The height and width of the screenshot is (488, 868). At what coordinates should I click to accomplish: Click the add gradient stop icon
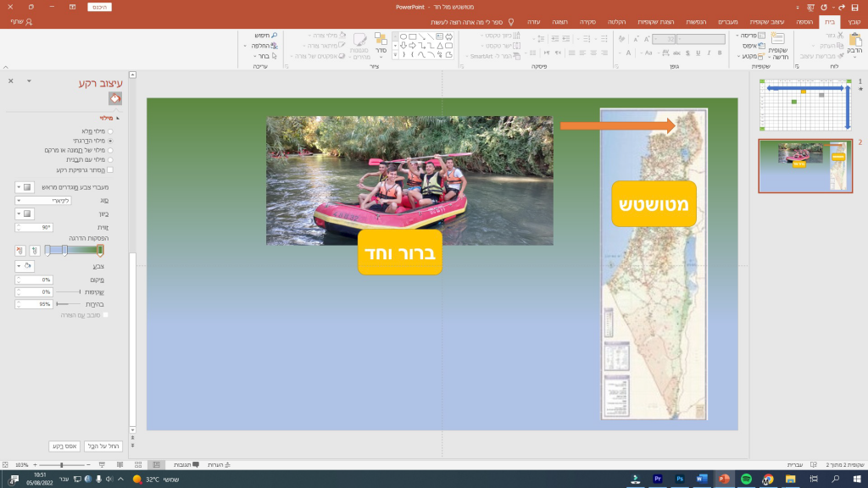pyautogui.click(x=34, y=251)
